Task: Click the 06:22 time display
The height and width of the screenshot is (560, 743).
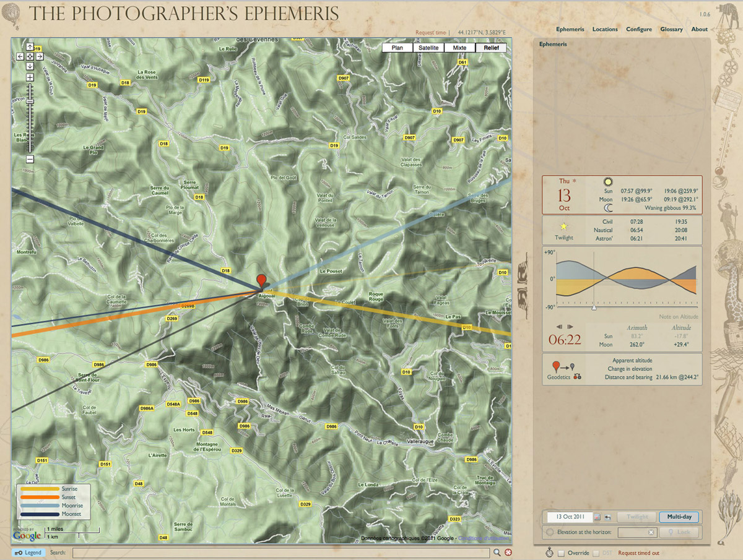Action: [565, 340]
